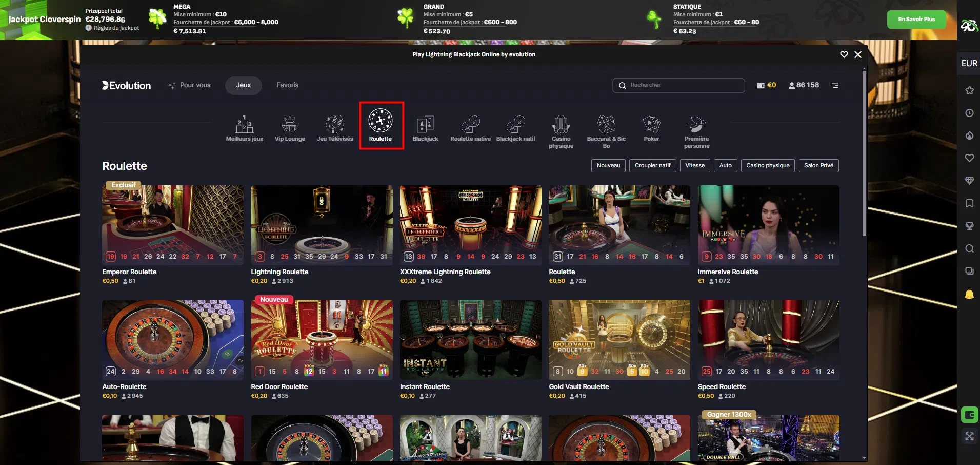Open the Immersive Roulette game thumbnail
Screen dimensions: 980x465
point(768,225)
